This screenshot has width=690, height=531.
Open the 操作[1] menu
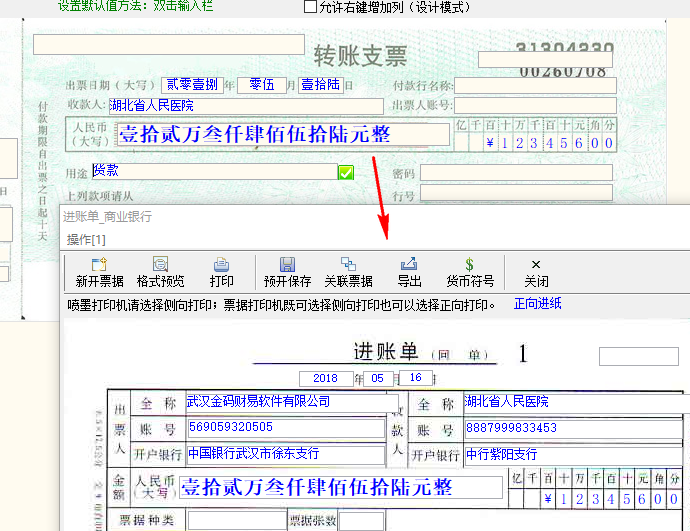click(86, 240)
